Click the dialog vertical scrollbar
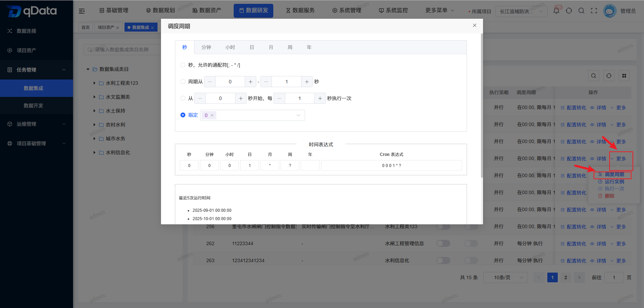Viewport: 644px width, 308px height. coord(482,106)
